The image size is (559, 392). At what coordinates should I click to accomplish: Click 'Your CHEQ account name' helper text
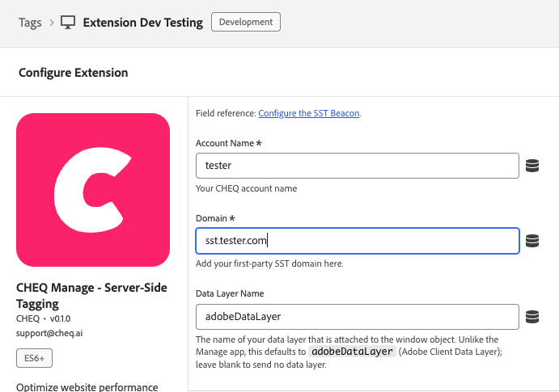(247, 188)
